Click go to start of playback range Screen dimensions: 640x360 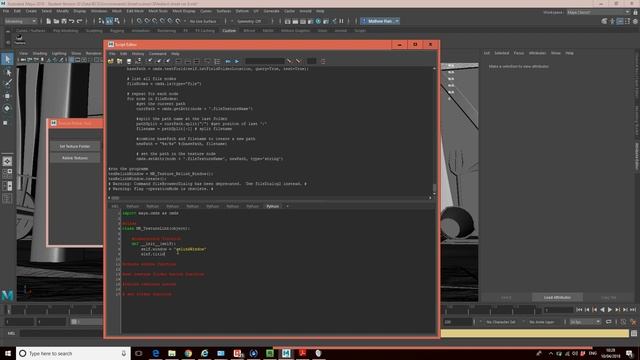[x=579, y=310]
